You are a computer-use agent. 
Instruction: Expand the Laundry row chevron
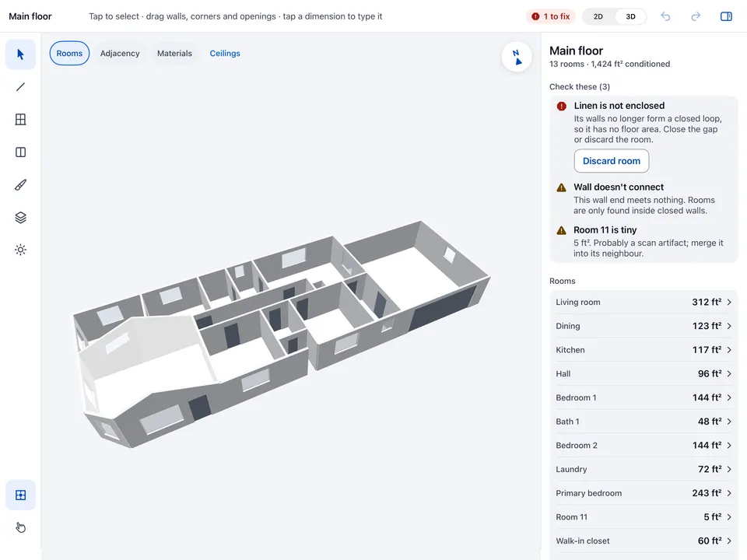point(729,470)
